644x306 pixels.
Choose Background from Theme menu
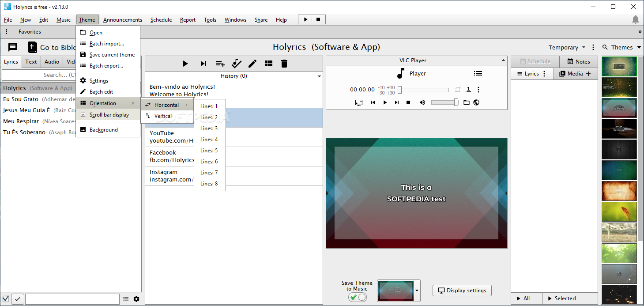[108, 130]
